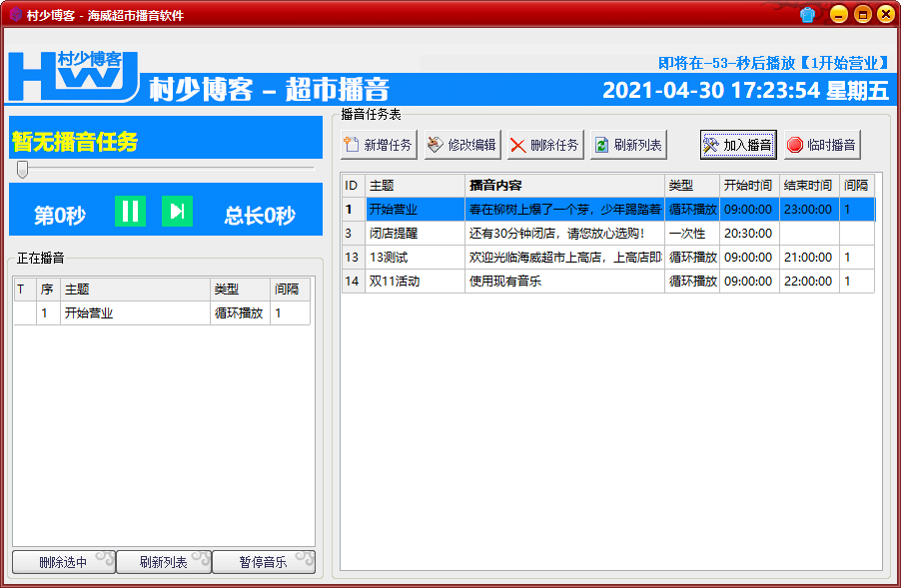Click the 22:00:00 end time cell
Image resolution: width=901 pixels, height=588 pixels.
click(x=809, y=282)
